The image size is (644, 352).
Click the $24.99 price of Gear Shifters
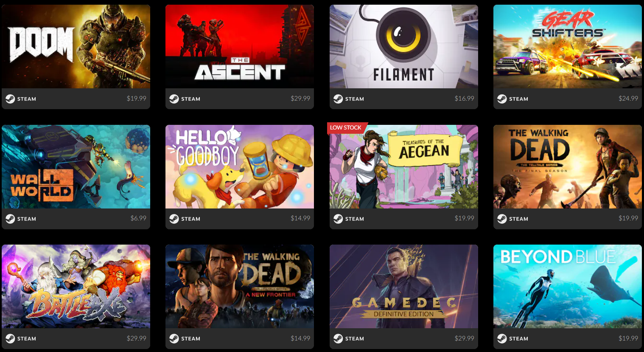point(628,99)
